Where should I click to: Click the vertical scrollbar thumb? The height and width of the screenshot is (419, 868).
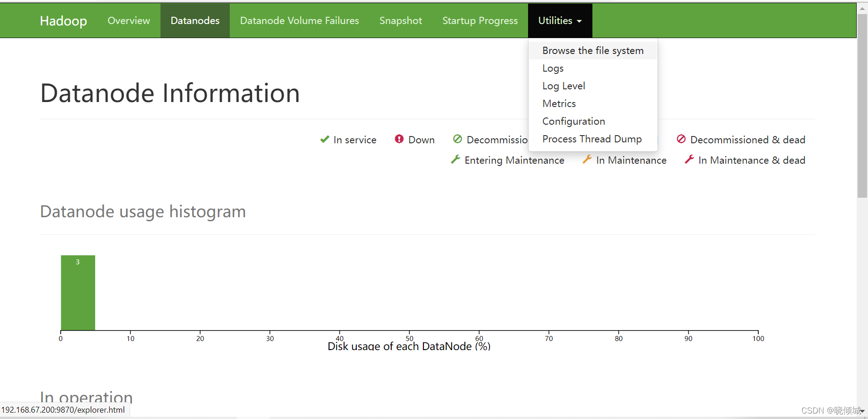[x=862, y=106]
